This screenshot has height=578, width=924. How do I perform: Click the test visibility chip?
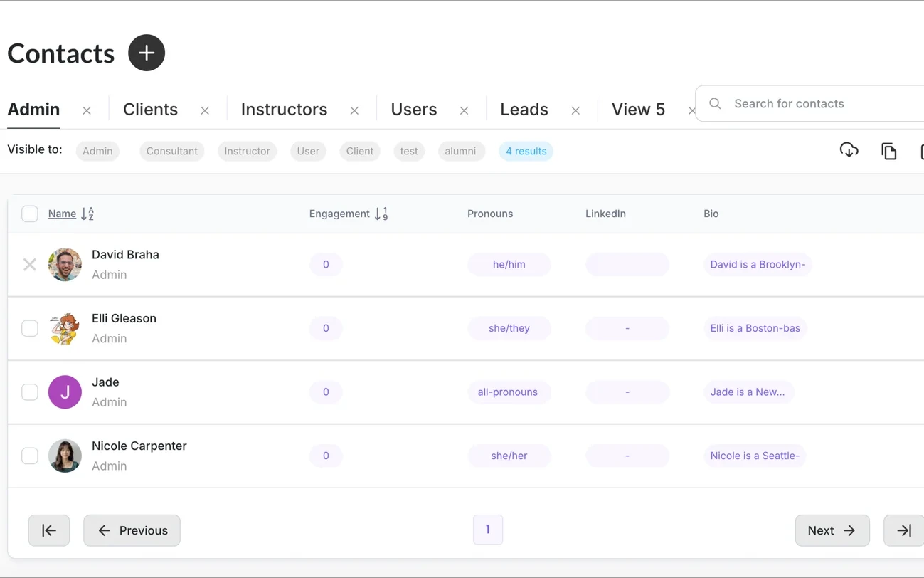click(409, 151)
